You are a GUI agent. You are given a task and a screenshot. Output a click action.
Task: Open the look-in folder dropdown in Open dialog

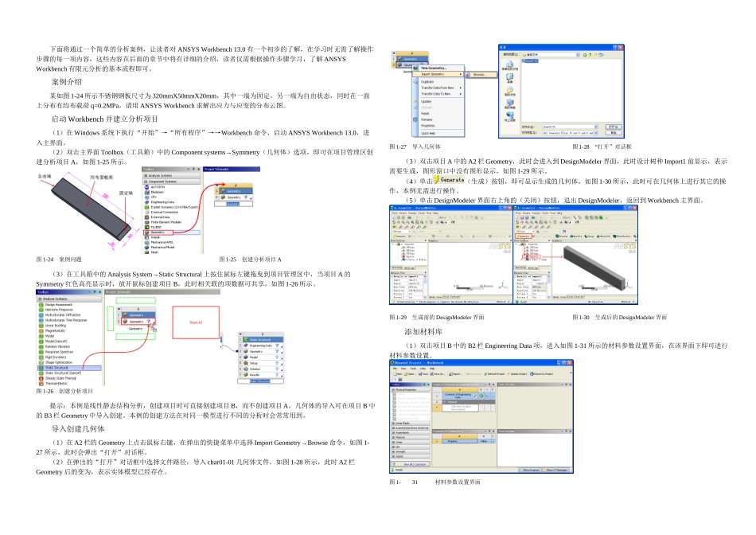tap(578, 55)
